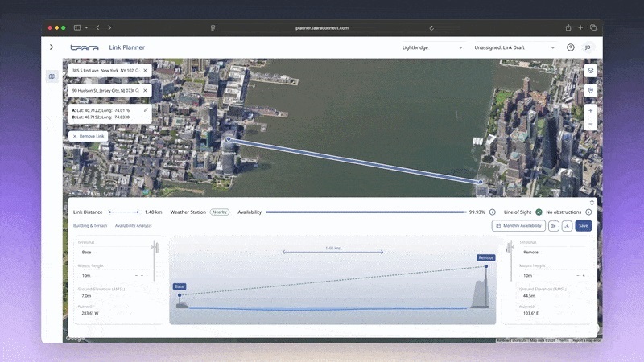Viewport: 644px width, 362px height.
Task: Open the Lightbridge dropdown
Action: click(x=432, y=47)
